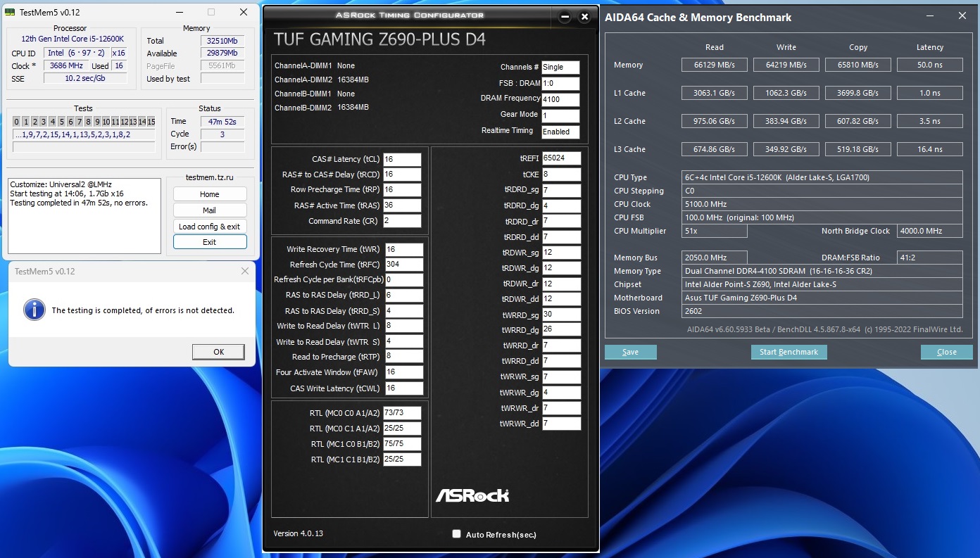This screenshot has width=980, height=558.
Task: Focus the Refresh Cycle Time (tRFC) field
Action: click(x=404, y=265)
